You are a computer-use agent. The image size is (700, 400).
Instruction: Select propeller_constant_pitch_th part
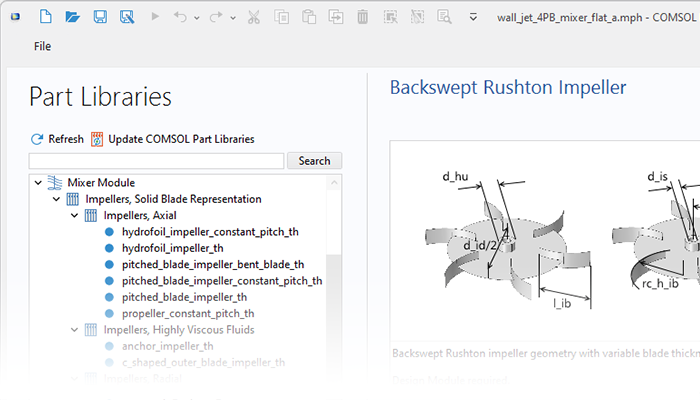point(188,313)
